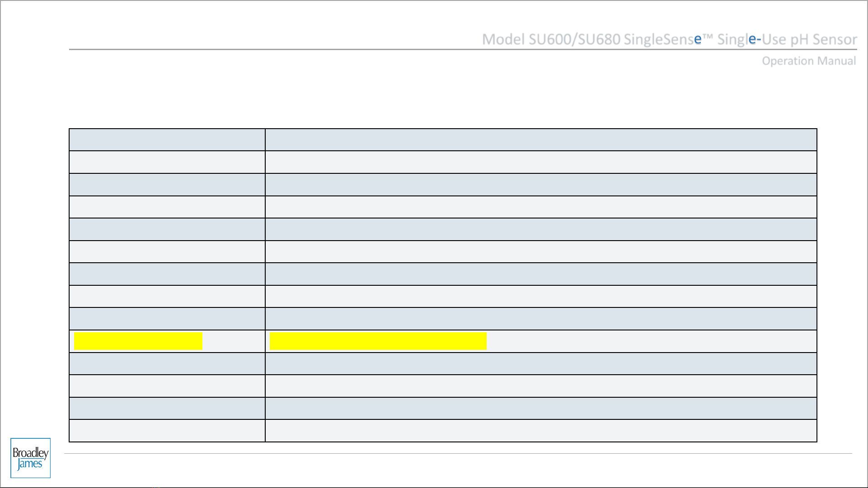The width and height of the screenshot is (868, 488).
Task: Click the Operation Manual subtitle text
Action: pos(808,61)
